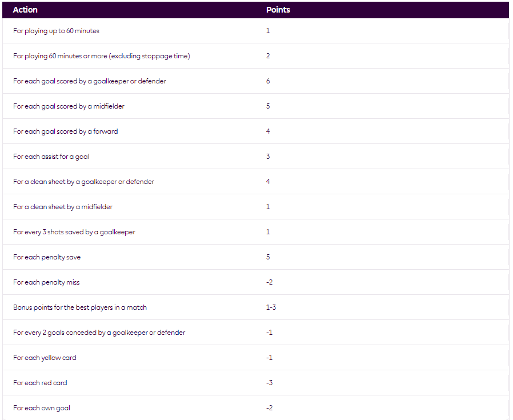The height and width of the screenshot is (420, 513).
Task: Select clean sheet by goalkeeper or defender text
Action: pos(83,182)
